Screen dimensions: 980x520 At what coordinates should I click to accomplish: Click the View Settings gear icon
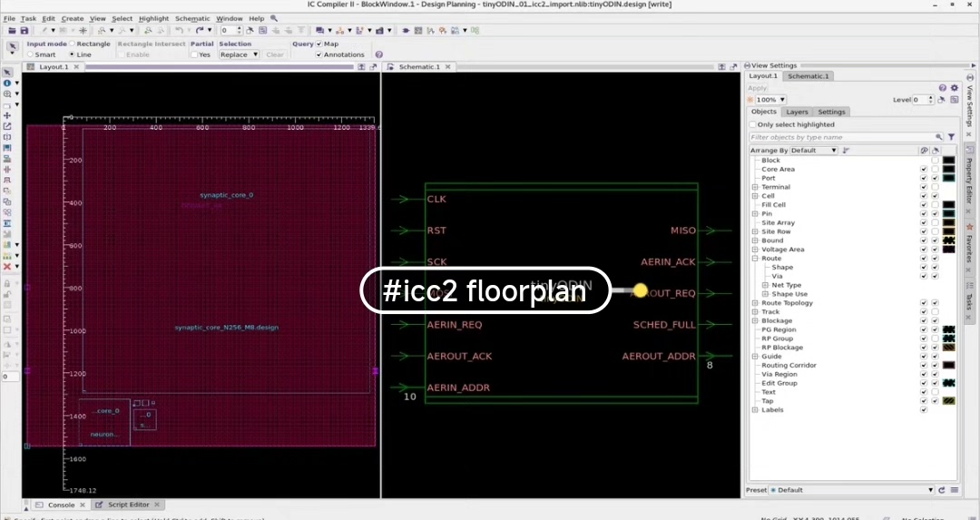pyautogui.click(x=955, y=88)
